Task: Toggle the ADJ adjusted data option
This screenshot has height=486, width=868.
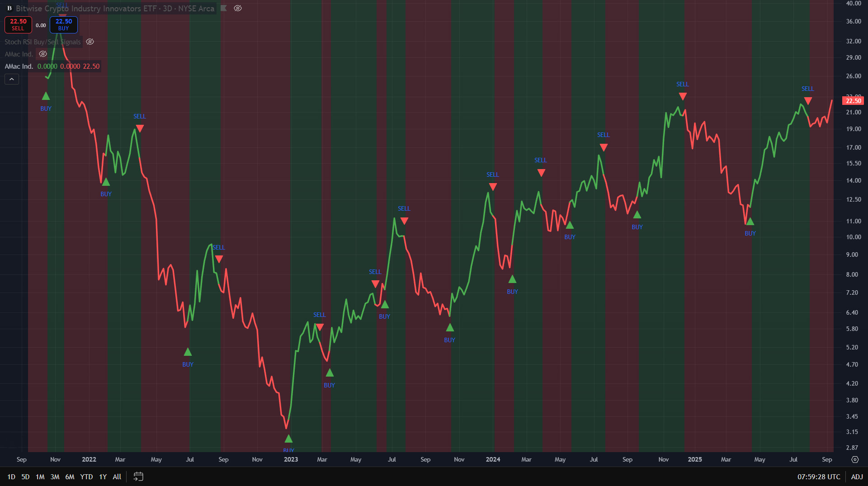Action: (x=857, y=477)
